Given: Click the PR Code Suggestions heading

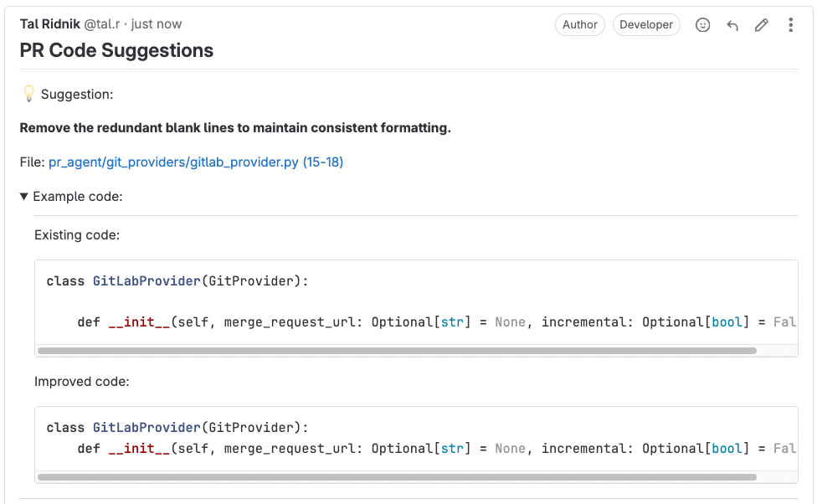Looking at the screenshot, I should click(116, 50).
